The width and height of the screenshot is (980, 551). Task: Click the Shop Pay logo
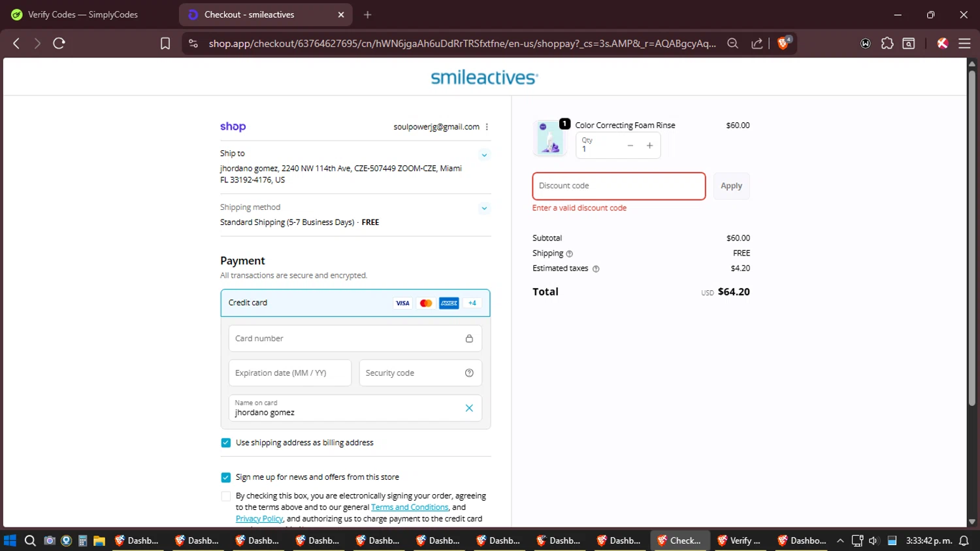point(233,126)
